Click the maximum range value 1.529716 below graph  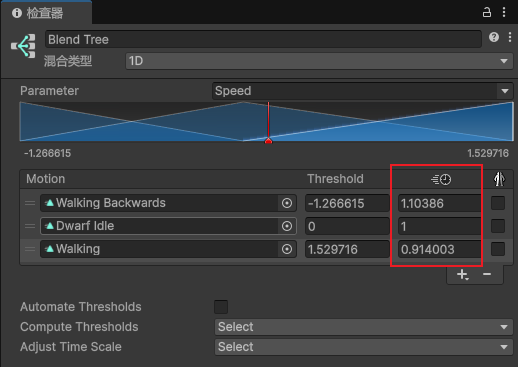click(488, 153)
